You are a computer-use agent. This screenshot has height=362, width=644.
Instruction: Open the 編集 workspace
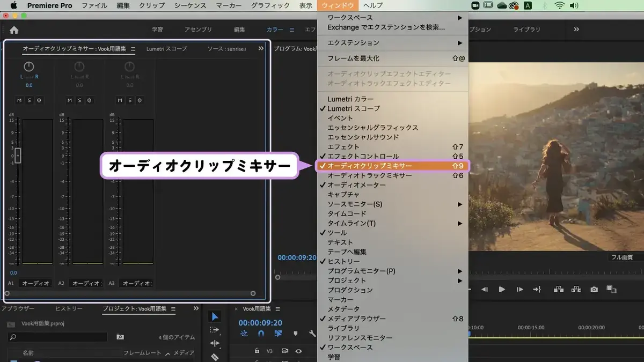pos(239,29)
